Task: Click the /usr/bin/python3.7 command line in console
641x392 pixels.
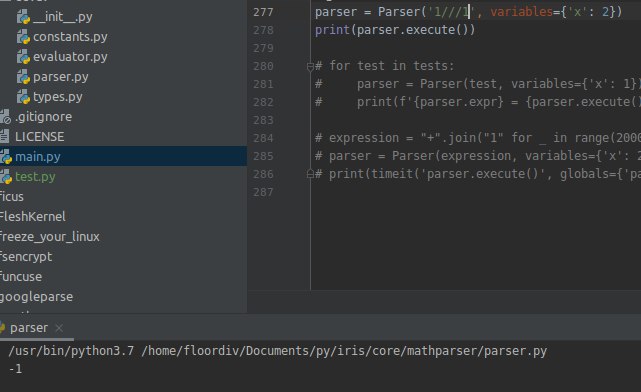Action: click(277, 351)
